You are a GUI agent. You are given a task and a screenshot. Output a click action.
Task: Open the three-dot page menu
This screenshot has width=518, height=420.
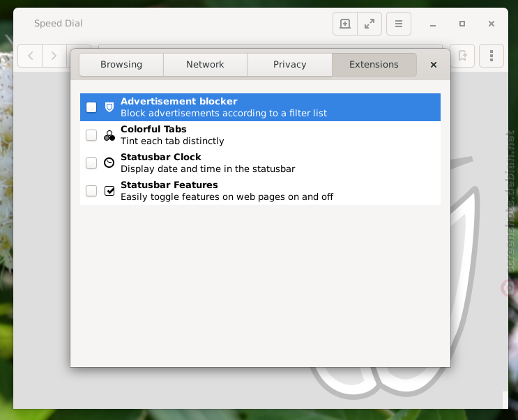pos(492,56)
